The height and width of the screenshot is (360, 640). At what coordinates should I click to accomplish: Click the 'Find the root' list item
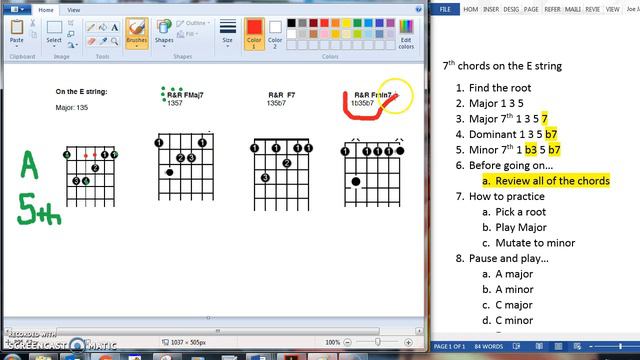point(500,88)
